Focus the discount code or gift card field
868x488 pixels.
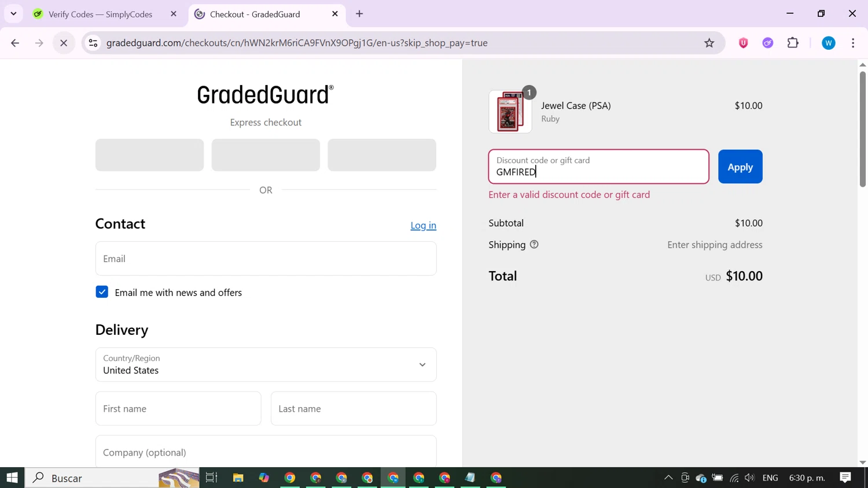[598, 167]
